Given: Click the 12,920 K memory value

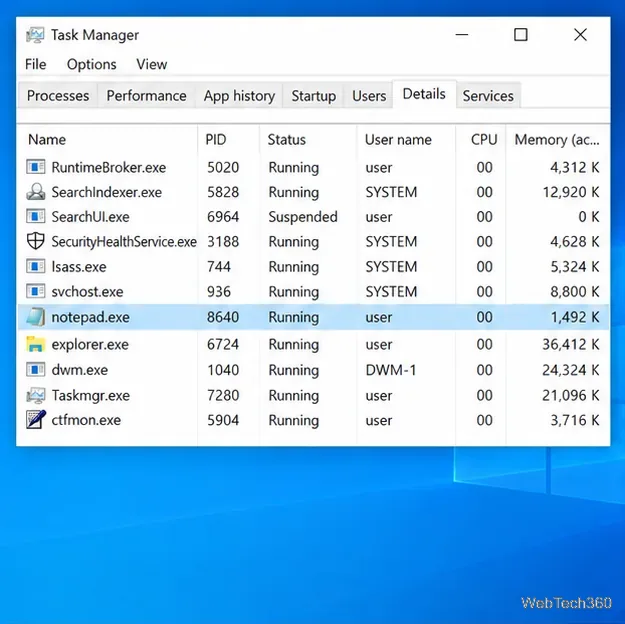Looking at the screenshot, I should (570, 192).
